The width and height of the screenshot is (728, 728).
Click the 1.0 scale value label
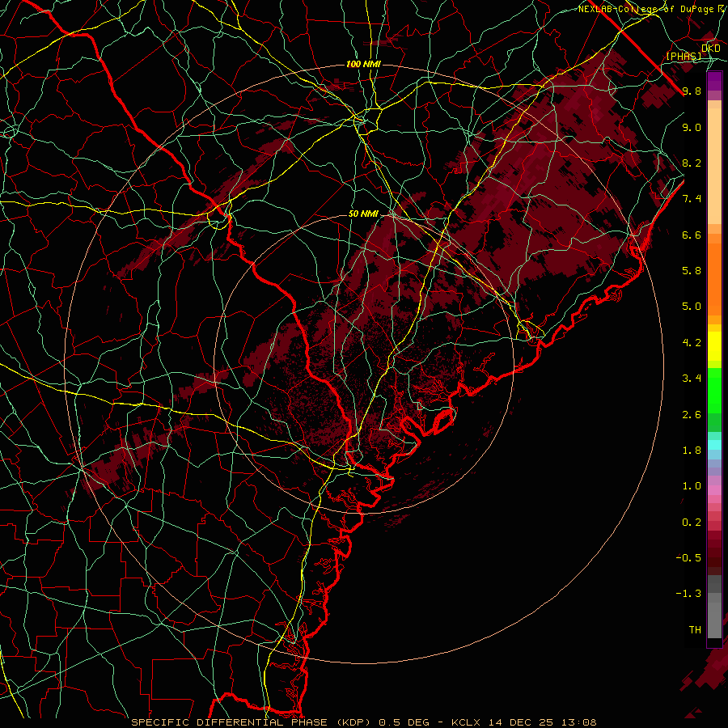pyautogui.click(x=692, y=486)
